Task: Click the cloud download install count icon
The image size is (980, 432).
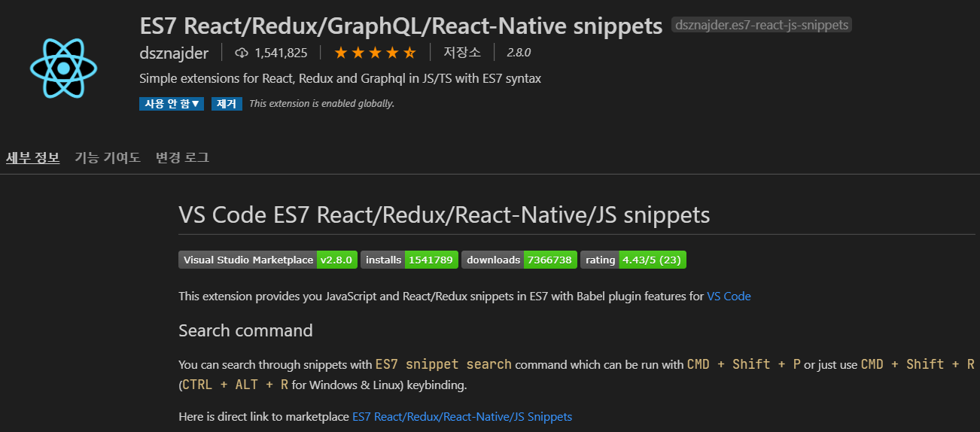Action: point(242,53)
